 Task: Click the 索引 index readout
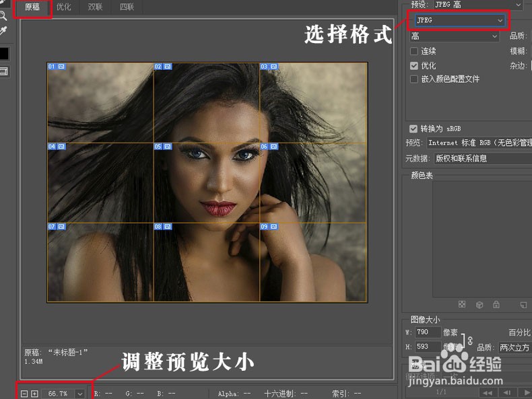[346, 394]
